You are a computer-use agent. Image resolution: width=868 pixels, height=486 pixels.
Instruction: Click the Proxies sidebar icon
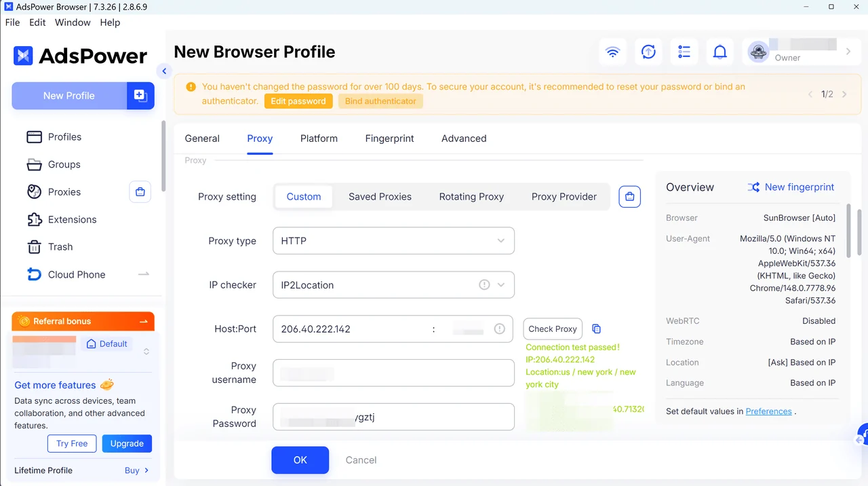tap(34, 192)
